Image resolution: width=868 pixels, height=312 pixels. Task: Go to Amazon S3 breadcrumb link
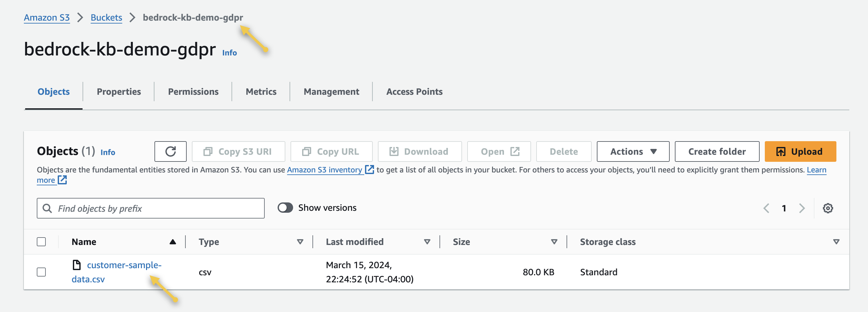click(46, 17)
